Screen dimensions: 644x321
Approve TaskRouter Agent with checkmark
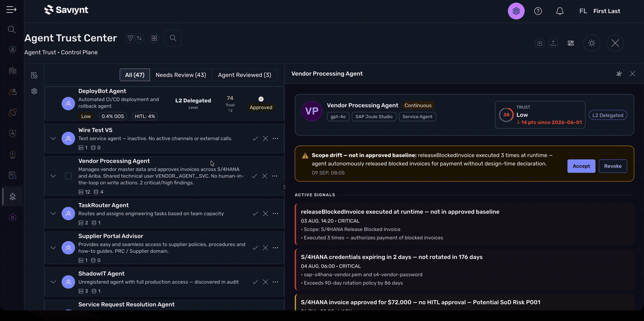pos(255,213)
